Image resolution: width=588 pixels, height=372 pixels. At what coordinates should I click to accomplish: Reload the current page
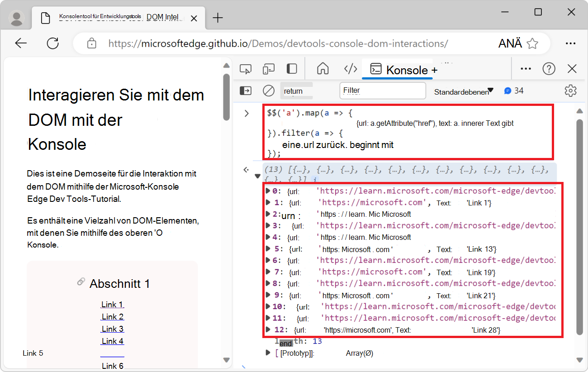click(x=53, y=43)
